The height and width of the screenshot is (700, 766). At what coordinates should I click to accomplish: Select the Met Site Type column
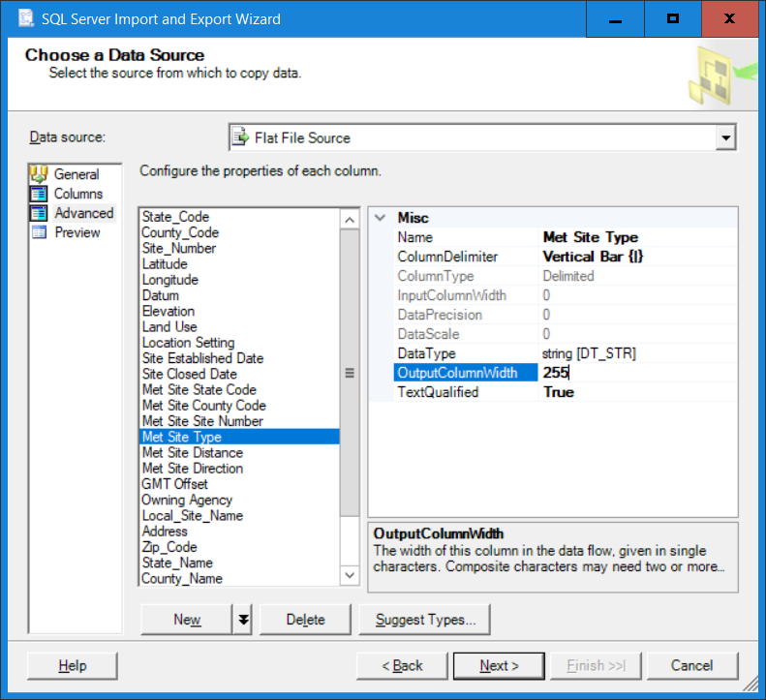click(x=239, y=437)
